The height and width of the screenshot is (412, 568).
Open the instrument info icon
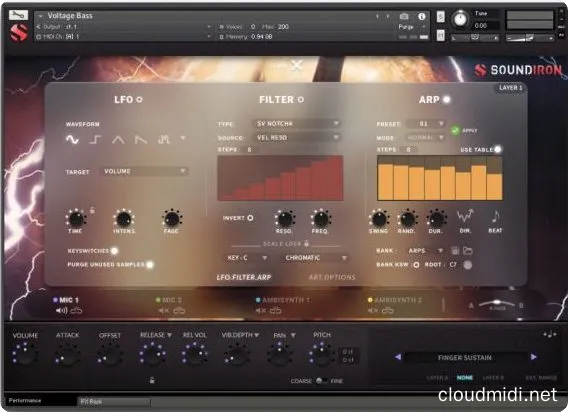point(421,16)
